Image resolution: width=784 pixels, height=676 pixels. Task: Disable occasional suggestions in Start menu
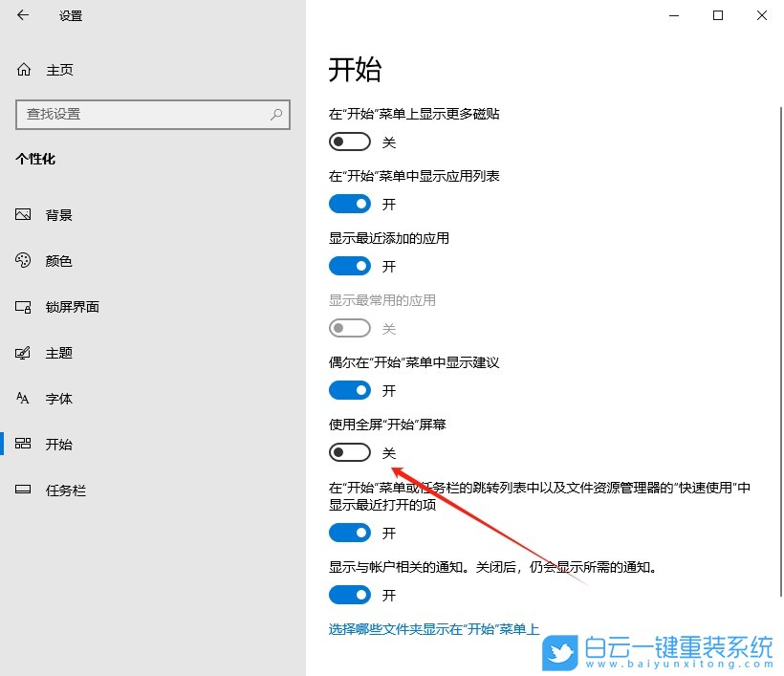pos(349,389)
